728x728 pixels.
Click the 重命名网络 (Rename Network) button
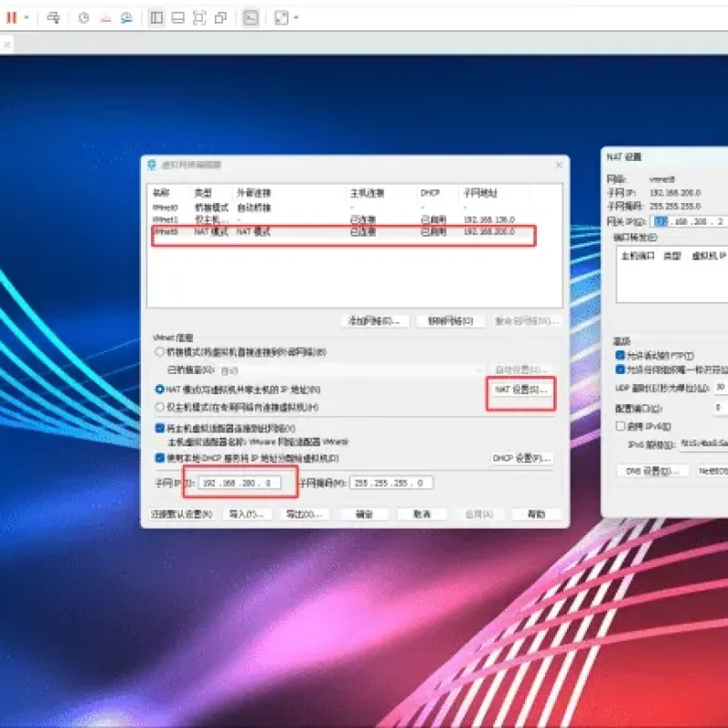pos(527,321)
